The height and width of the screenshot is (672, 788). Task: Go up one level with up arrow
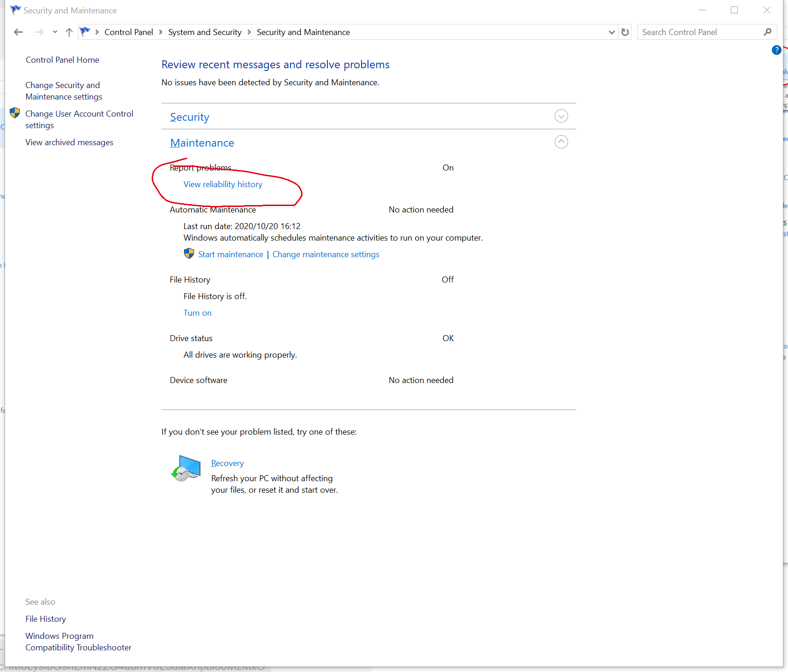click(69, 32)
